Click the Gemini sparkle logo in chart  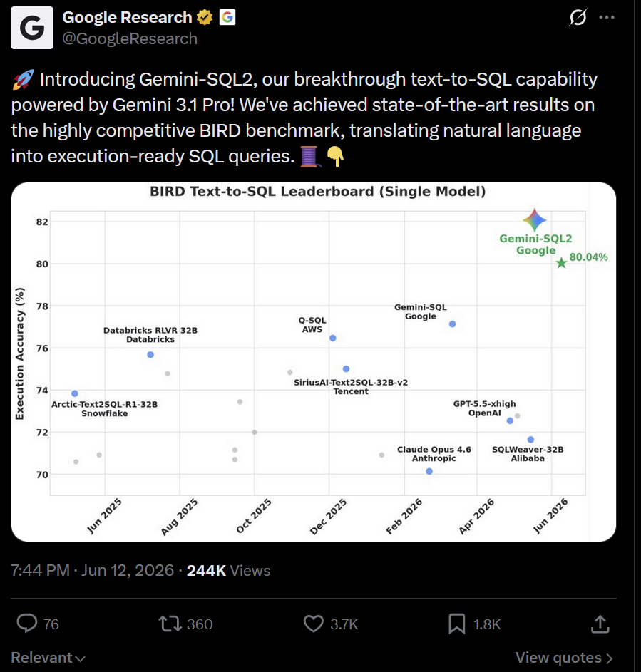click(x=535, y=220)
